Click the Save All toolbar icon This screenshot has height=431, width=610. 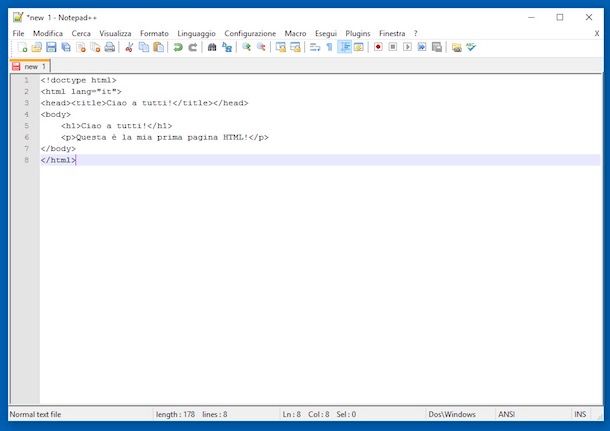coord(66,47)
